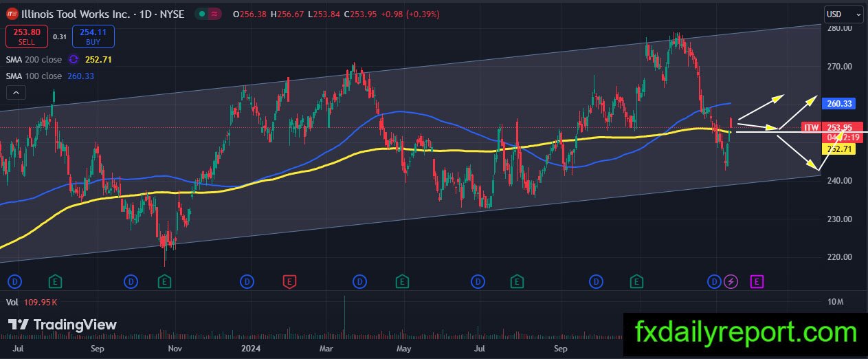Click the +0.98 (+0.39%) change value
This screenshot has height=359, width=868.
[x=410, y=14]
